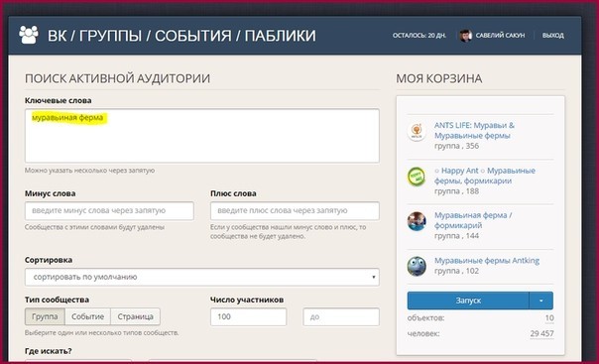The image size is (599, 364).
Task: Open Савелий Сакун profile avatar
Action: (465, 36)
